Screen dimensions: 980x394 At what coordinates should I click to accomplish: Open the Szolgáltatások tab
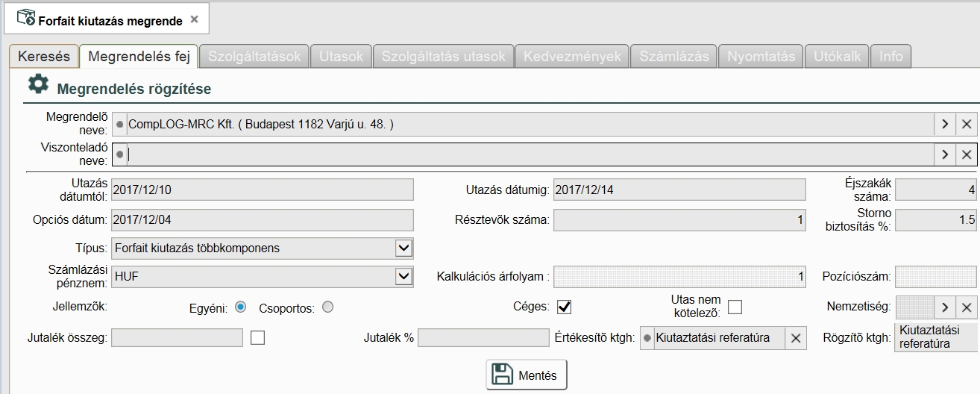point(254,57)
